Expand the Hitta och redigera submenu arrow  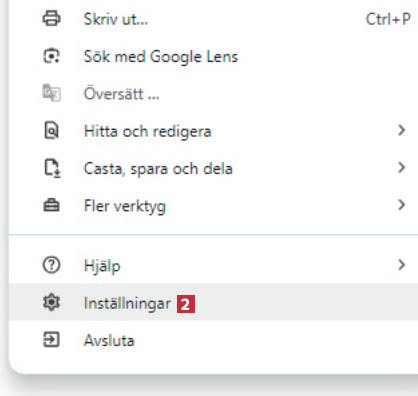click(402, 130)
